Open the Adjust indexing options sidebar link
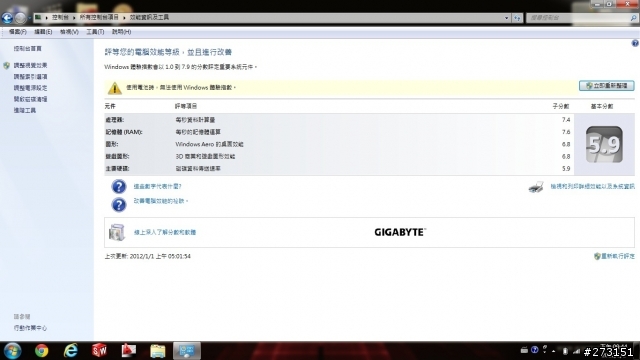 (x=30, y=77)
